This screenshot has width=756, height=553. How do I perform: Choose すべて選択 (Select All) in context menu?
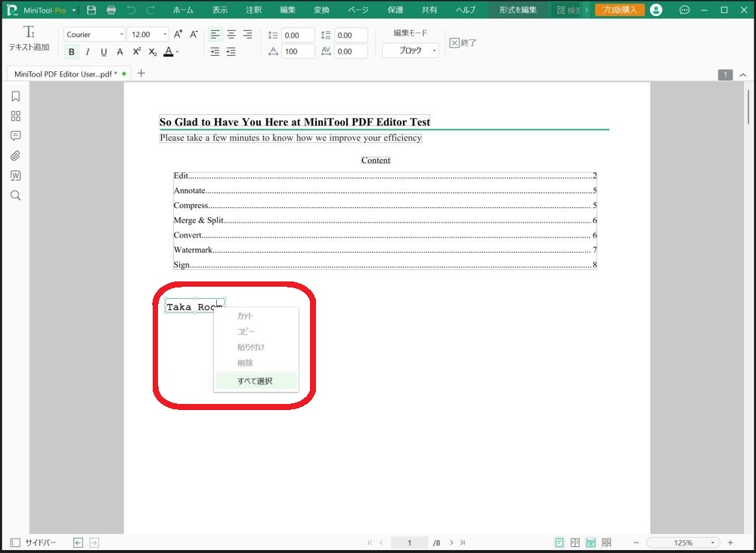pos(256,381)
